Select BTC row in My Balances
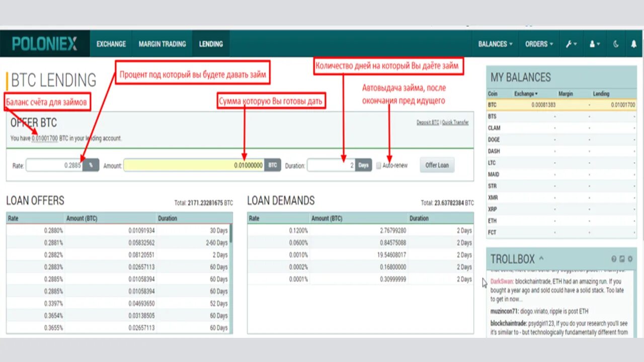The image size is (644, 362). point(561,105)
